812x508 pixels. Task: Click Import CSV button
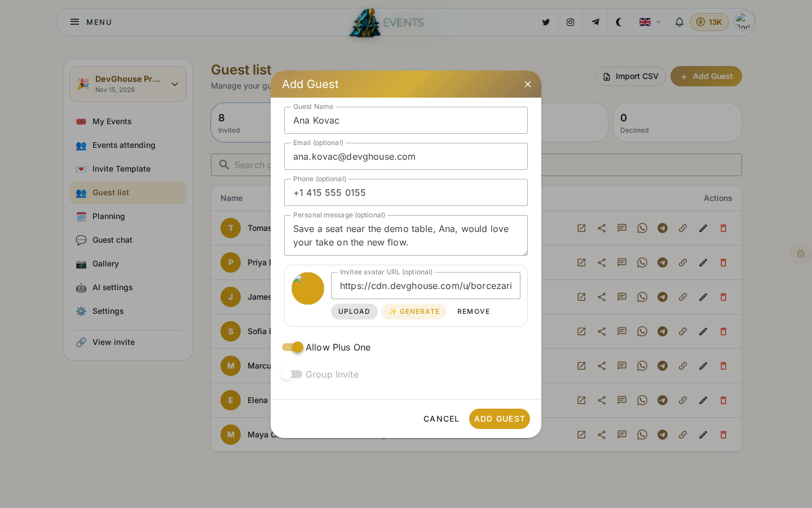(x=630, y=76)
